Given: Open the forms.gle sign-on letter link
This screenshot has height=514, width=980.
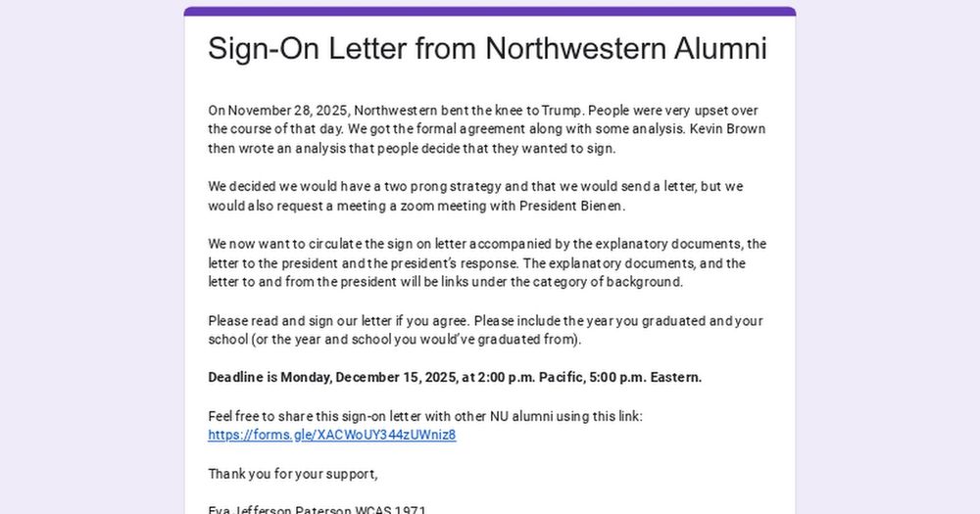Looking at the screenshot, I should tap(331, 435).
